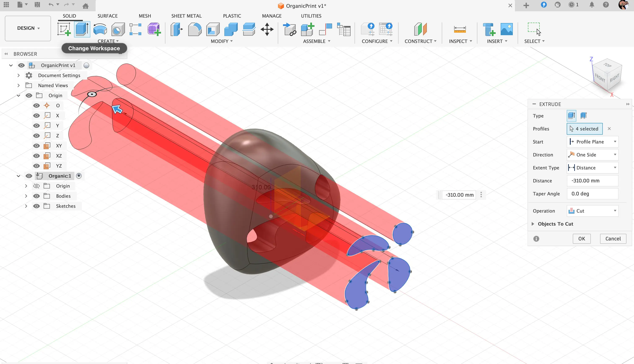Image resolution: width=634 pixels, height=364 pixels.
Task: Click the Insert Canvas image icon
Action: (506, 29)
